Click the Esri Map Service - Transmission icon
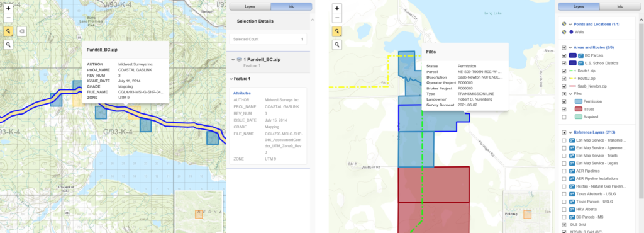The width and height of the screenshot is (644, 233). click(572, 140)
